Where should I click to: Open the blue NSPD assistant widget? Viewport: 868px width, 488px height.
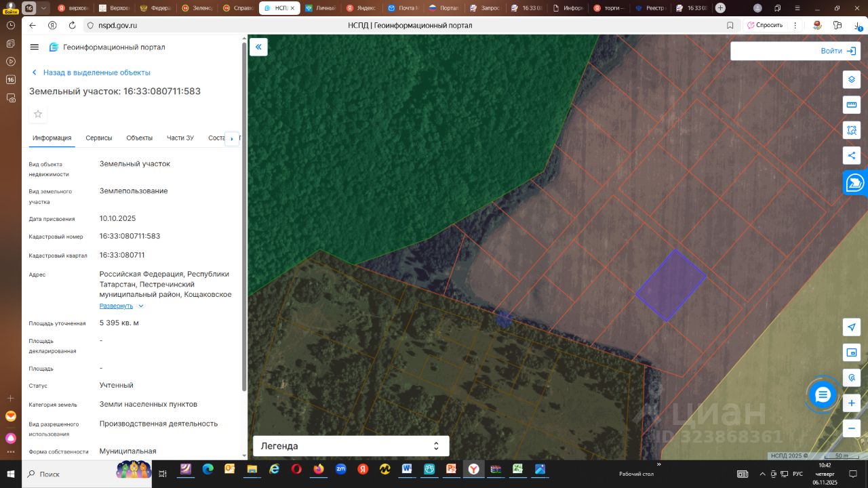[855, 183]
